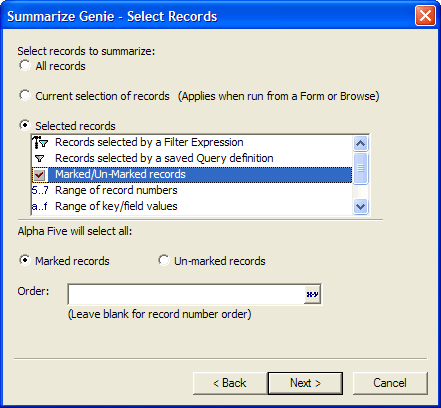Proceed using the Next button
This screenshot has width=441, height=408.
[x=305, y=383]
